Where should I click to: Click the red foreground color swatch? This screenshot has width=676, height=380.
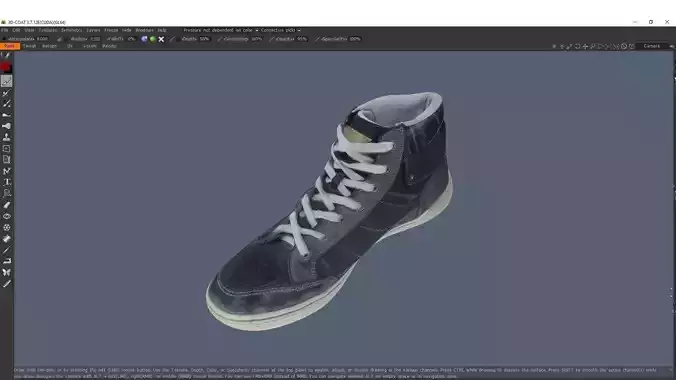pyautogui.click(x=6, y=67)
